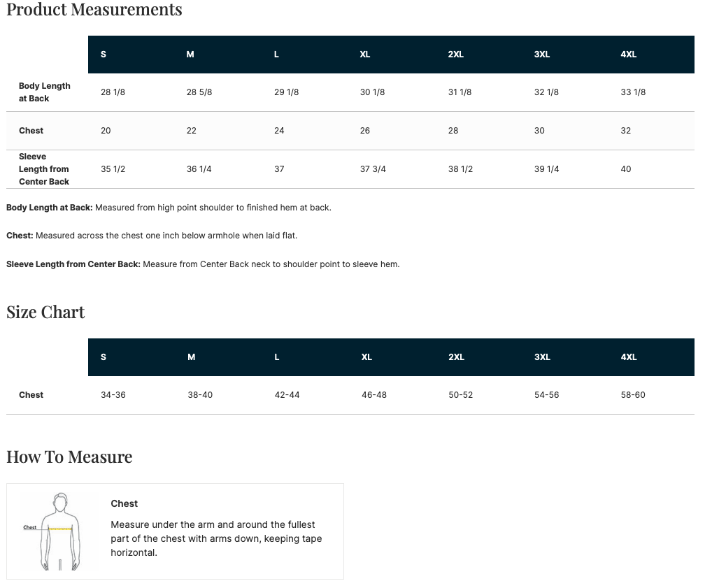Screen dimensions: 712x588
Task: Select the 28 5/8 body length value
Action: pyautogui.click(x=199, y=92)
